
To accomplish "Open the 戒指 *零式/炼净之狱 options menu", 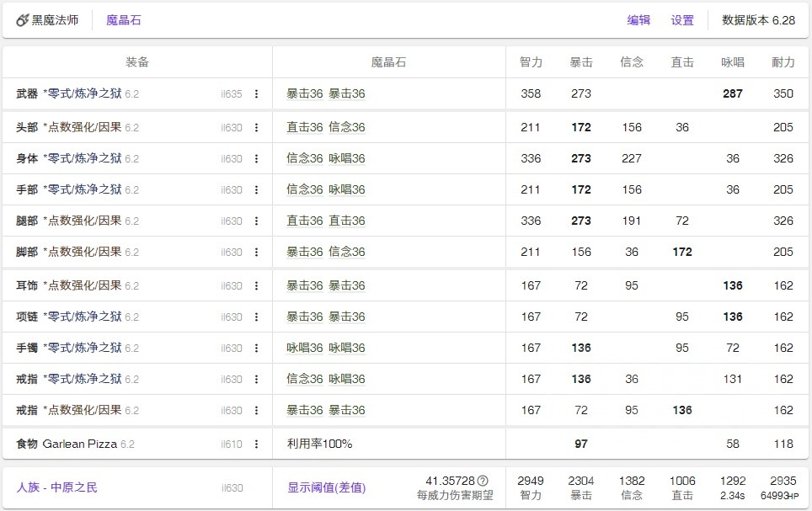I will click(257, 379).
